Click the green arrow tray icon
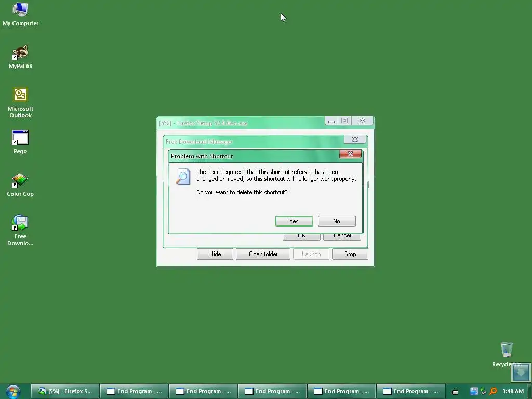Viewport: 532px width, 399px height. [x=484, y=391]
